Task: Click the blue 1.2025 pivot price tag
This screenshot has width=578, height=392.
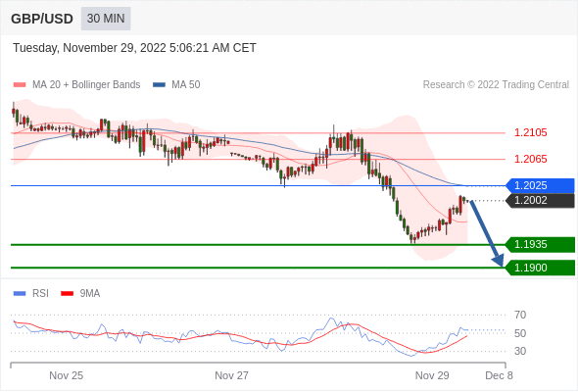Action: pyautogui.click(x=540, y=186)
